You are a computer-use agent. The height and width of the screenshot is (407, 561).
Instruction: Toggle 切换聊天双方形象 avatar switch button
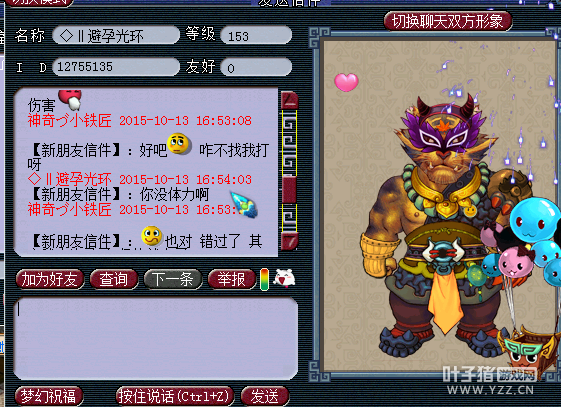click(448, 21)
